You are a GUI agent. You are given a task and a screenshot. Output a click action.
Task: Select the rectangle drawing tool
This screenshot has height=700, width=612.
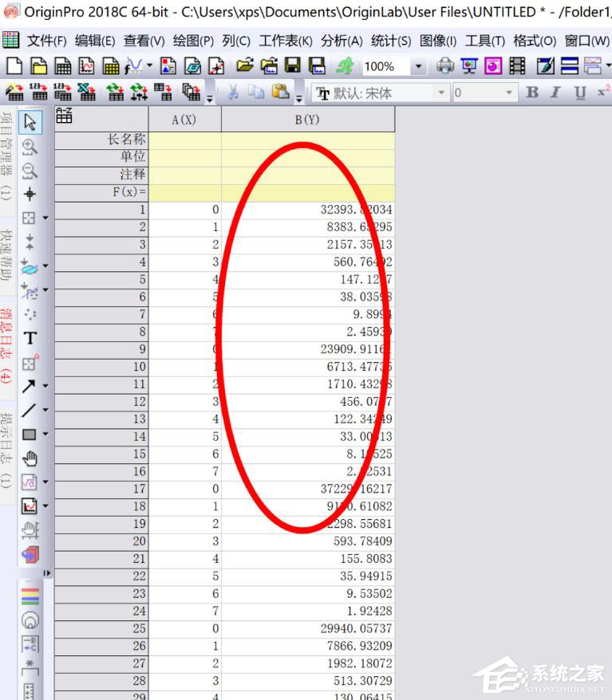pyautogui.click(x=29, y=435)
